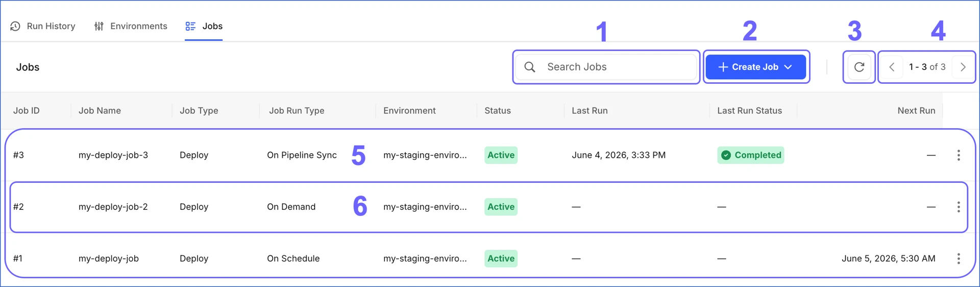980x287 pixels.
Task: Click the Active badge for job #3
Action: point(501,155)
